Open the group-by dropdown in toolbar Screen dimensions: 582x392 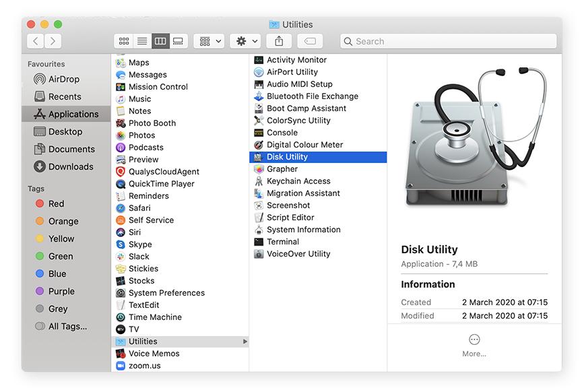[x=209, y=41]
